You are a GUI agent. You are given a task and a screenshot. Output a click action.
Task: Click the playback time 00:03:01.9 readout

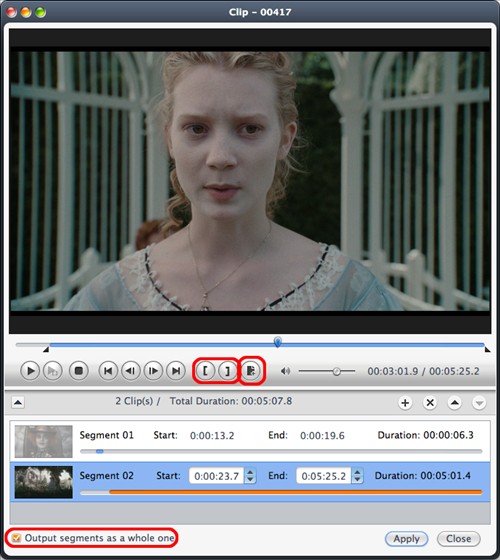[x=393, y=371]
